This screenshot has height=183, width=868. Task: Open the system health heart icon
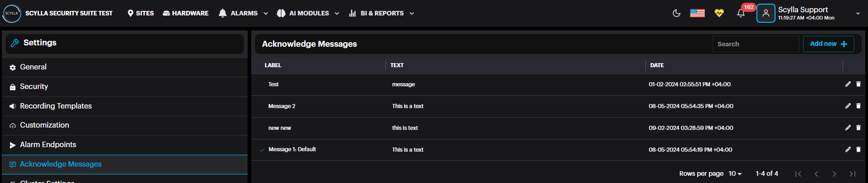click(x=719, y=13)
